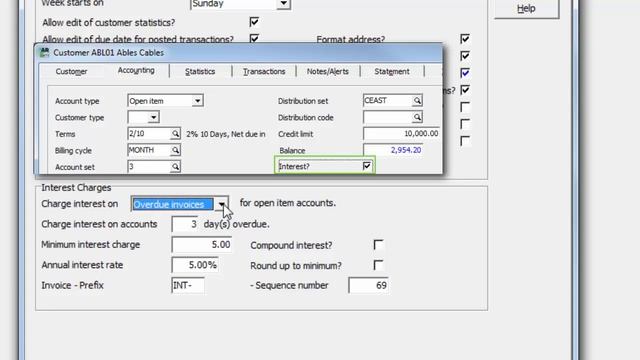The width and height of the screenshot is (640, 360).
Task: Click the Help button
Action: coord(526,9)
